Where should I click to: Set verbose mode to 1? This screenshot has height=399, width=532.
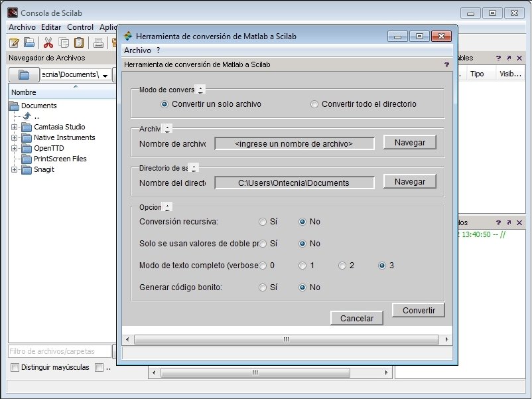[302, 266]
